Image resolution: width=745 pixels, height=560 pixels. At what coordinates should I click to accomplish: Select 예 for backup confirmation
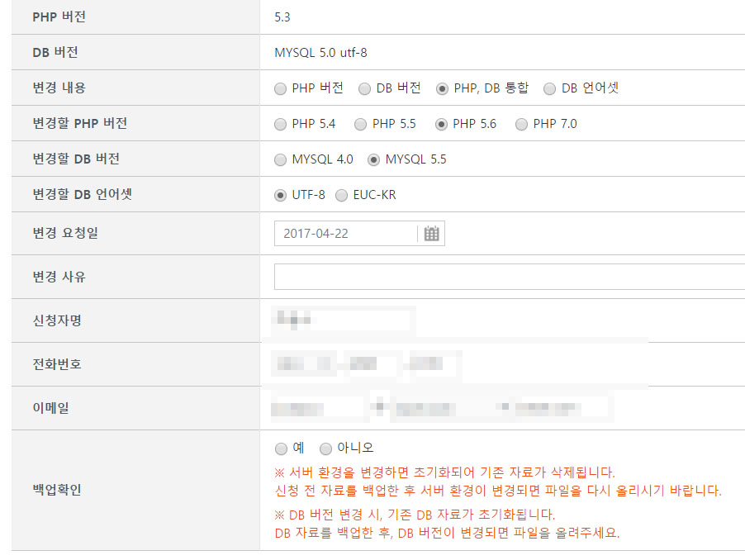click(x=281, y=448)
